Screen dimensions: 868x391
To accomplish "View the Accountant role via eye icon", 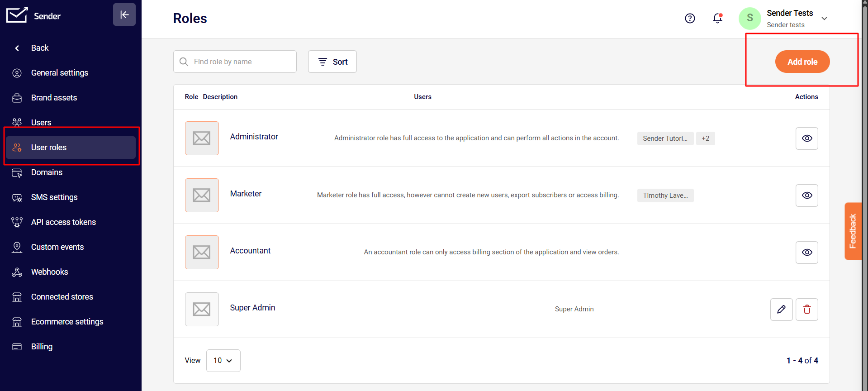I will (807, 253).
